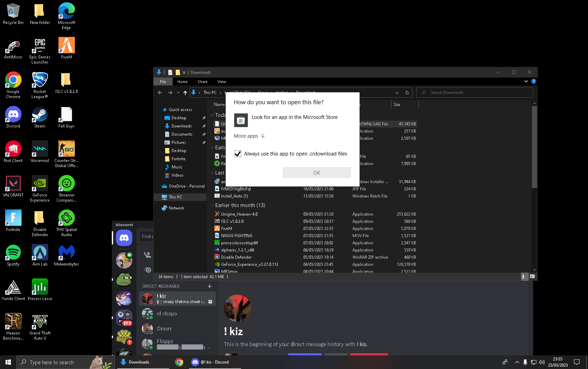The width and height of the screenshot is (588, 369).
Task: Select the Steam desktop shortcut
Action: click(40, 118)
